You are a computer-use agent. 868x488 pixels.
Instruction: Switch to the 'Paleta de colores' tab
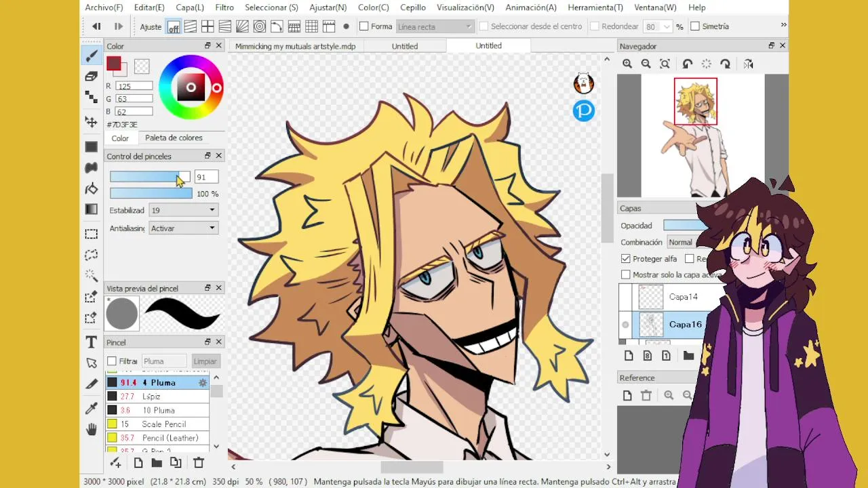coord(174,138)
